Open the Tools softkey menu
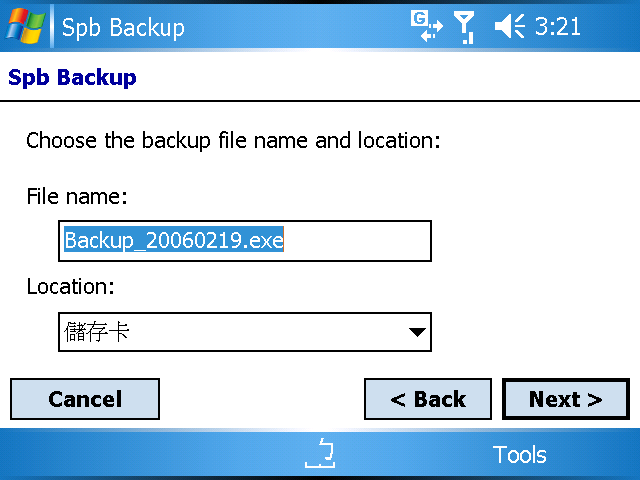Image resolution: width=640 pixels, height=480 pixels. [x=519, y=454]
